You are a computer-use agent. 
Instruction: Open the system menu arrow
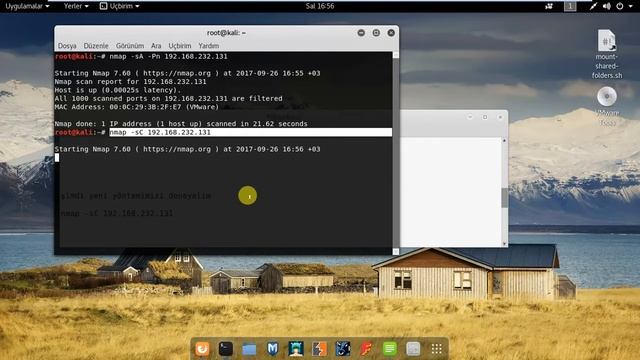pyautogui.click(x=631, y=6)
